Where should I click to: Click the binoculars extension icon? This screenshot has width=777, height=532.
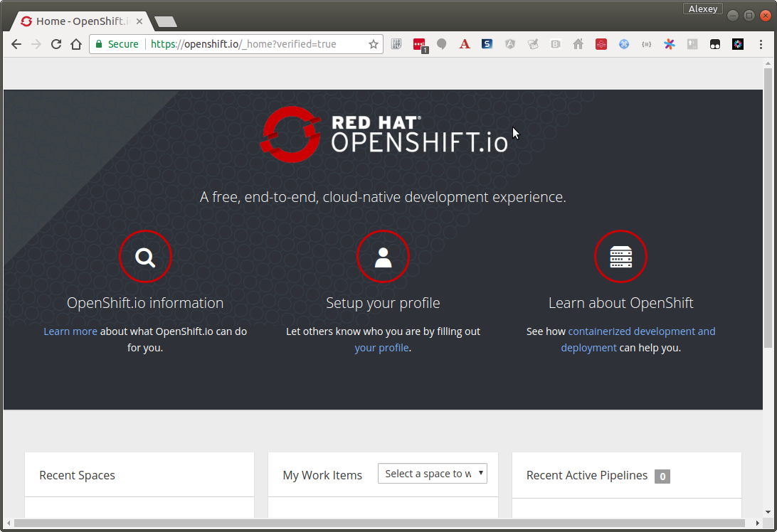click(714, 44)
